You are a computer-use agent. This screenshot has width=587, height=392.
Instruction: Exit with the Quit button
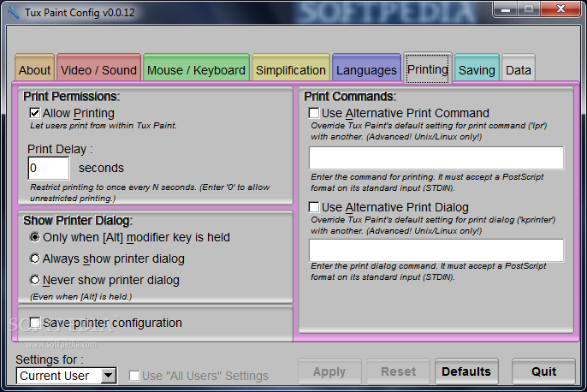(543, 371)
